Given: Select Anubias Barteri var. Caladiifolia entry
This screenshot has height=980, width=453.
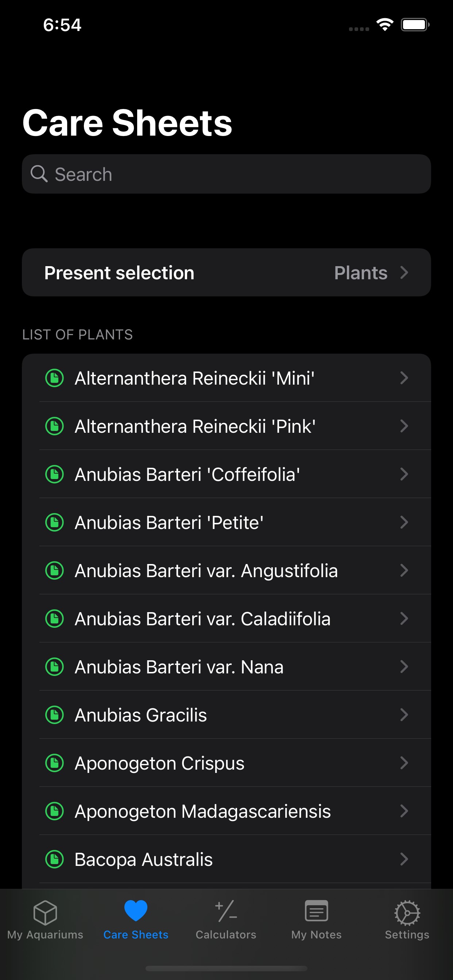Looking at the screenshot, I should (x=202, y=619).
